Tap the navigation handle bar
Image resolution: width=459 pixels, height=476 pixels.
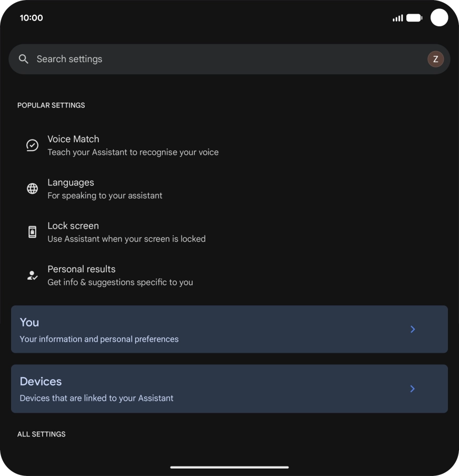(229, 467)
